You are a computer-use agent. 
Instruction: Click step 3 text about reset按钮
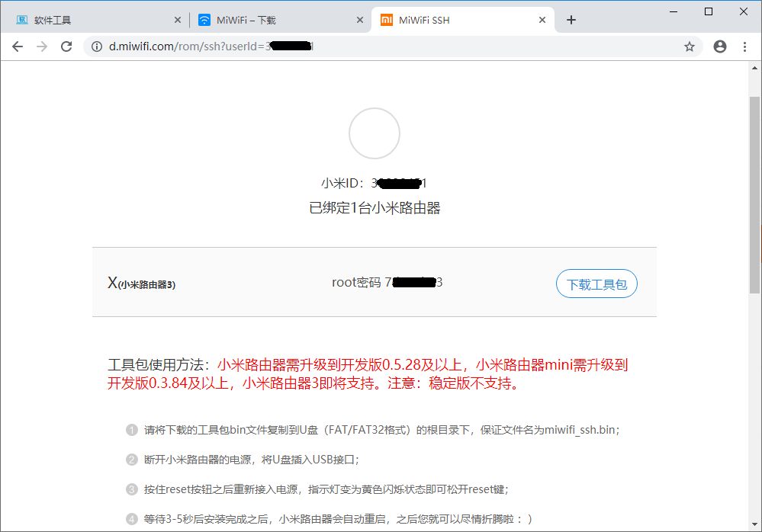pyautogui.click(x=326, y=489)
